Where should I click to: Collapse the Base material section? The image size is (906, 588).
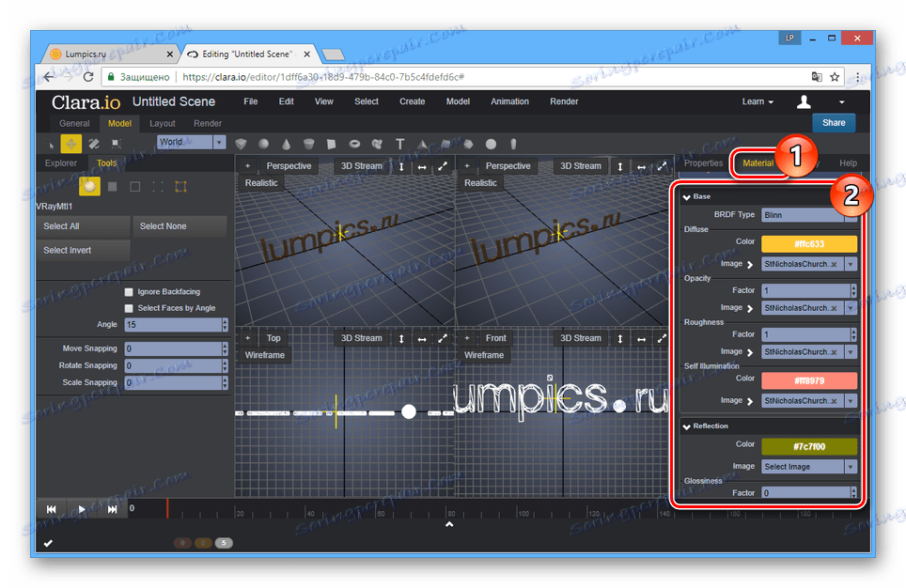pyautogui.click(x=686, y=197)
